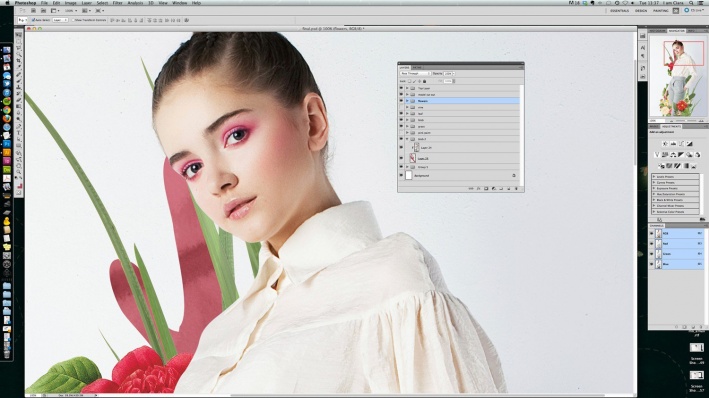
Task: Click the Lock all icon in Layers panel
Action: tap(425, 81)
